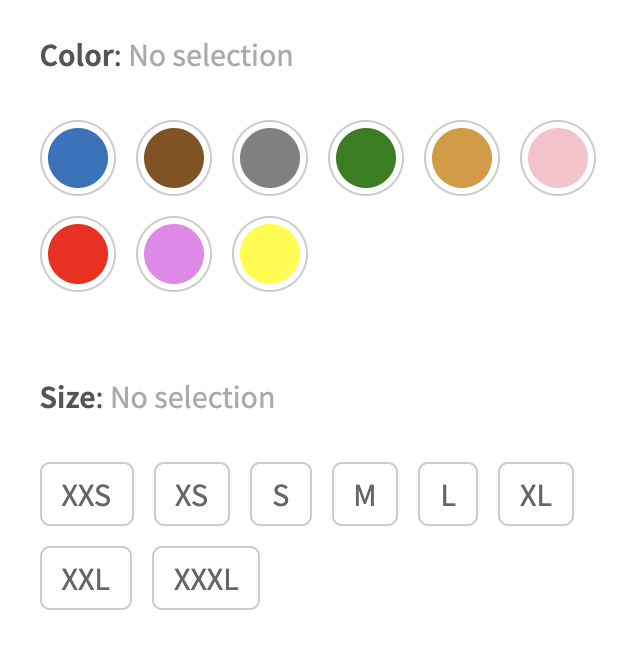The height and width of the screenshot is (650, 644).
Task: Choose the violet purple color swatch
Action: click(x=174, y=254)
